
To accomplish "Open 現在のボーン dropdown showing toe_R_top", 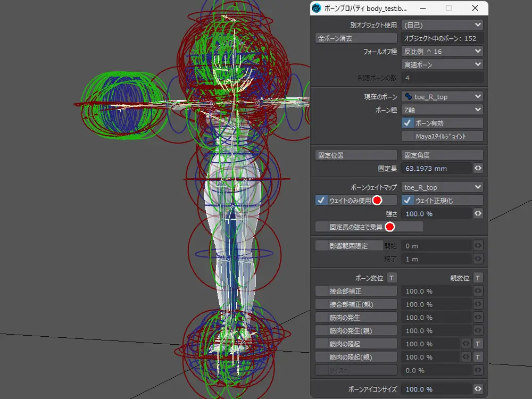I will 442,96.
